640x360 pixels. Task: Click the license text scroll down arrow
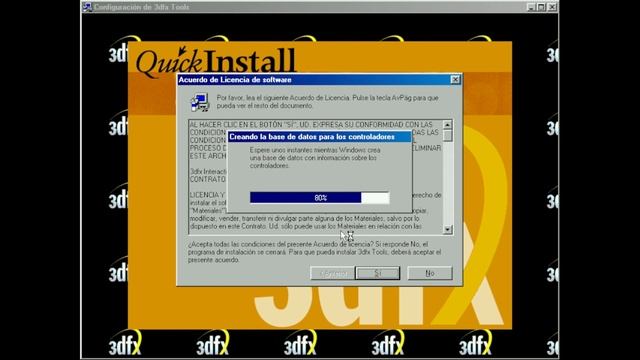click(447, 230)
